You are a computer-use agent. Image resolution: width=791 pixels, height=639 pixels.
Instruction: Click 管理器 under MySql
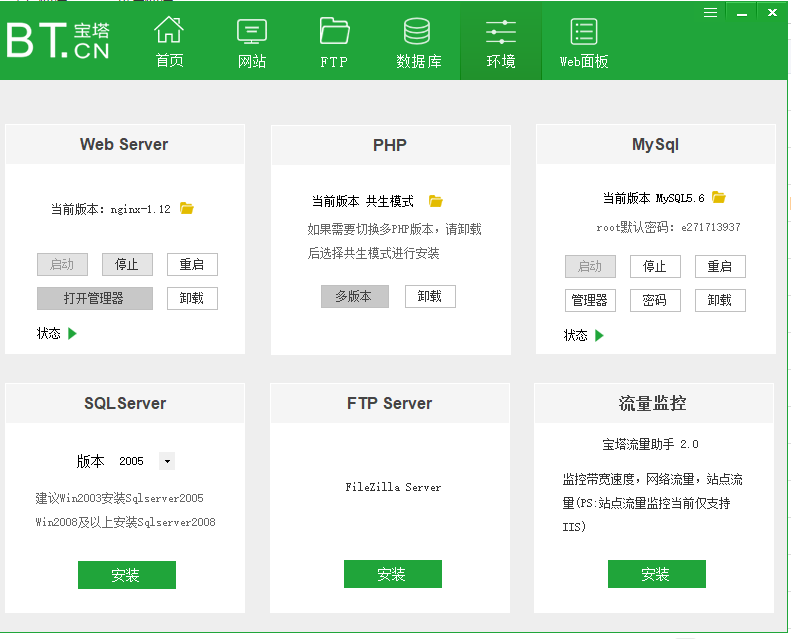pos(590,300)
